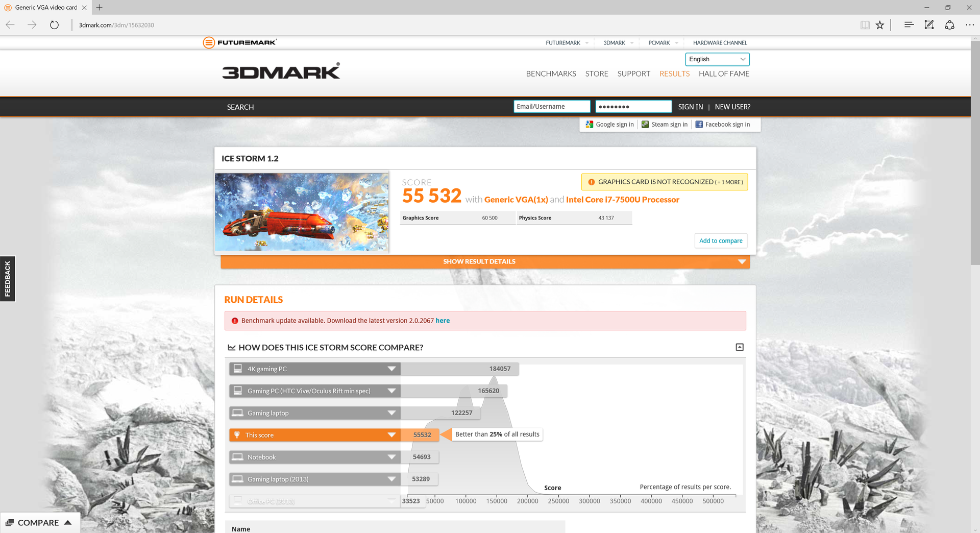Click the Compare stack icon
This screenshot has width=980, height=533.
coord(10,522)
